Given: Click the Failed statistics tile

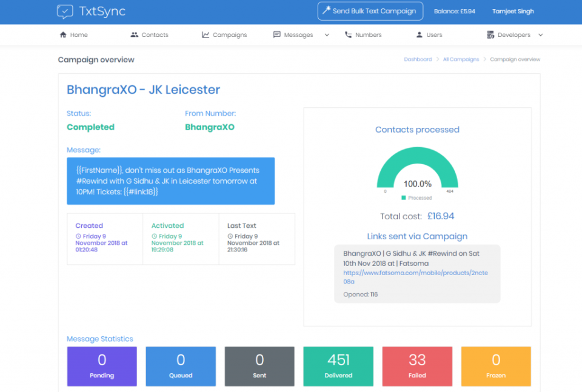Looking at the screenshot, I should coord(417,367).
